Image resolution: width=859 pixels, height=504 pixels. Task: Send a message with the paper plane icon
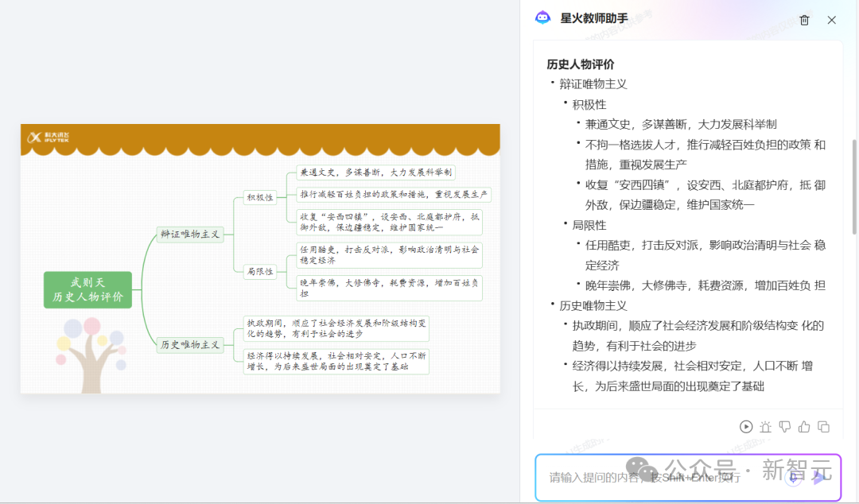pos(819,477)
